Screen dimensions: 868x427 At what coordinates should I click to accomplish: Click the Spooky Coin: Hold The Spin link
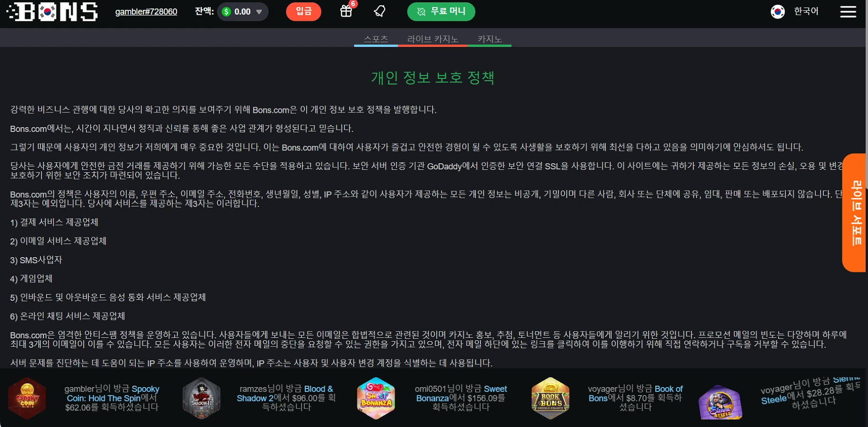[113, 394]
